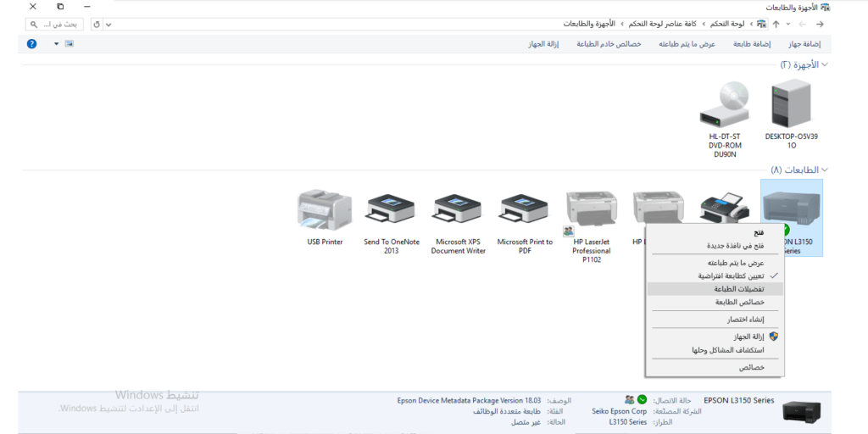
Task: Choose 'تفضيلات الطباعة' from context menu
Action: tap(738, 289)
